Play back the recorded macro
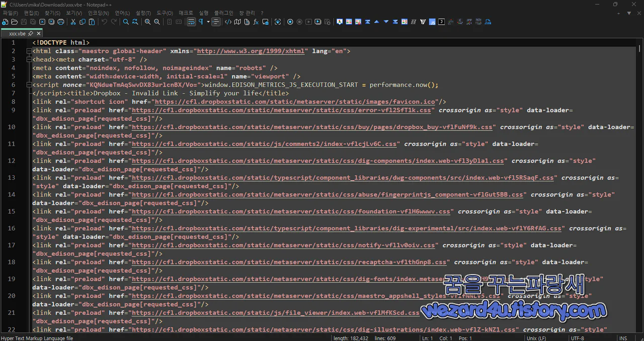644x341 pixels. (308, 22)
